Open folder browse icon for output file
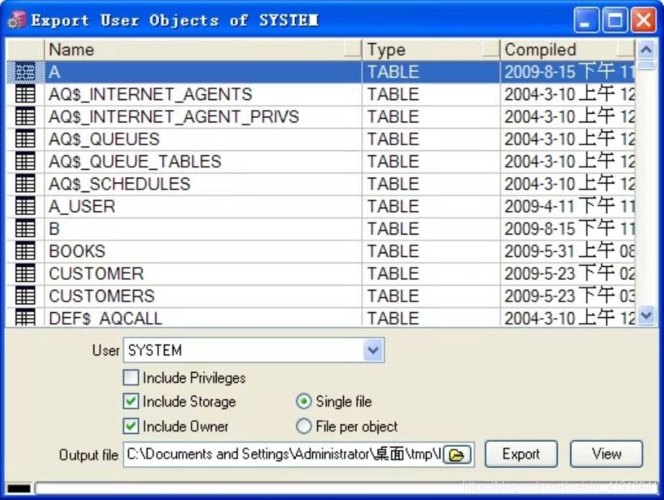The height and width of the screenshot is (500, 664). (x=457, y=454)
